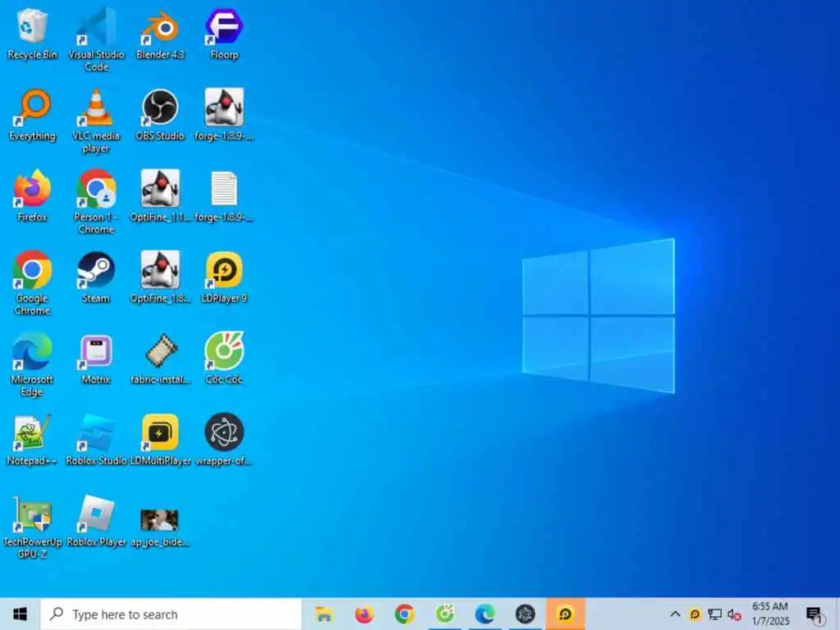Select the Notepad++ desktop shortcut
The height and width of the screenshot is (630, 840).
click(x=32, y=441)
